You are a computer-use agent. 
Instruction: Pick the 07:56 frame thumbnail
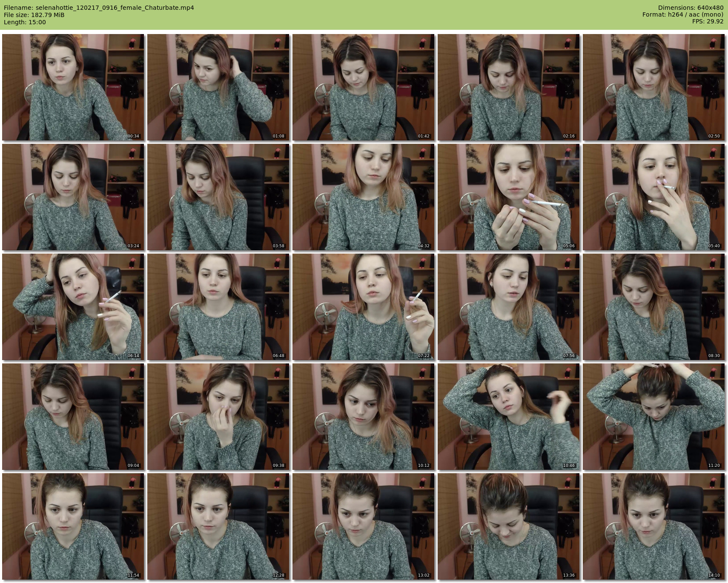pos(509,307)
